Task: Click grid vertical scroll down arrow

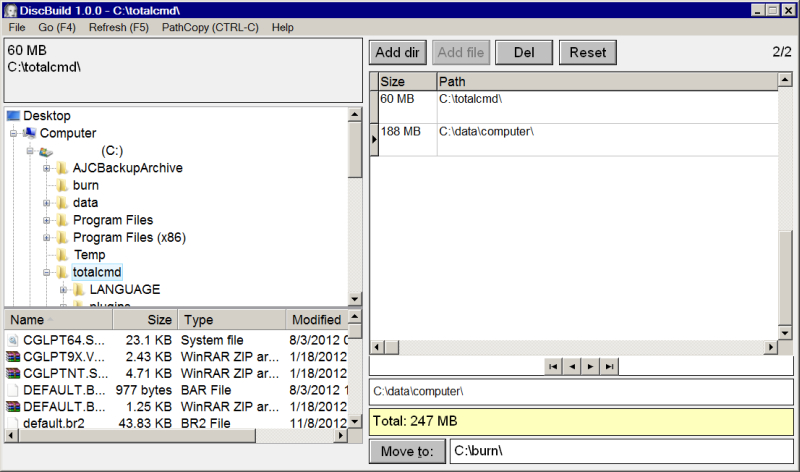Action: tap(785, 333)
